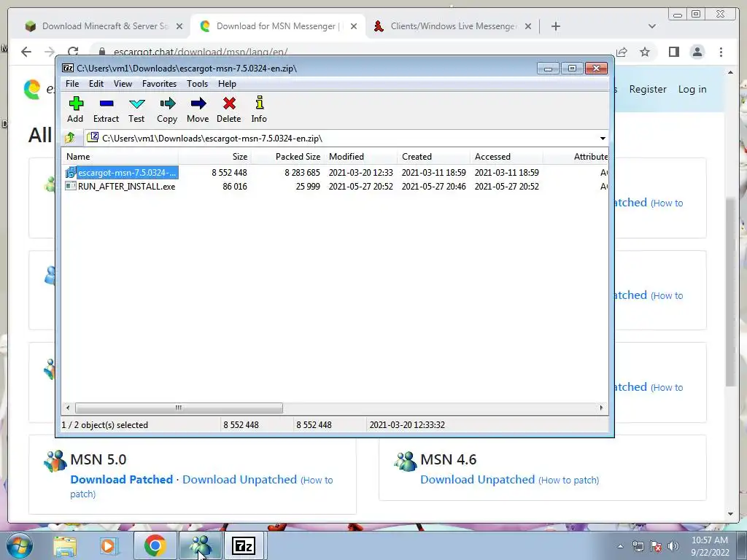The image size is (747, 560).
Task: Open a new Chrome tab
Action: pyautogui.click(x=555, y=26)
